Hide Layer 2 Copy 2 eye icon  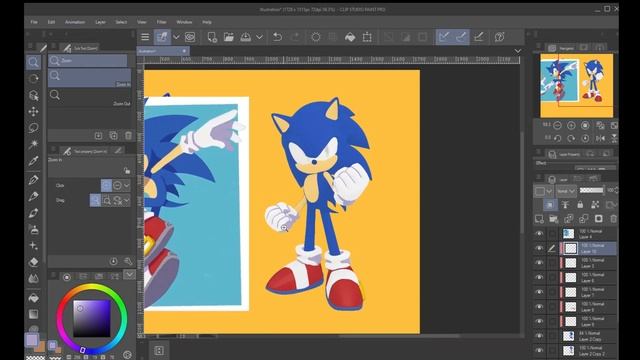(x=539, y=351)
